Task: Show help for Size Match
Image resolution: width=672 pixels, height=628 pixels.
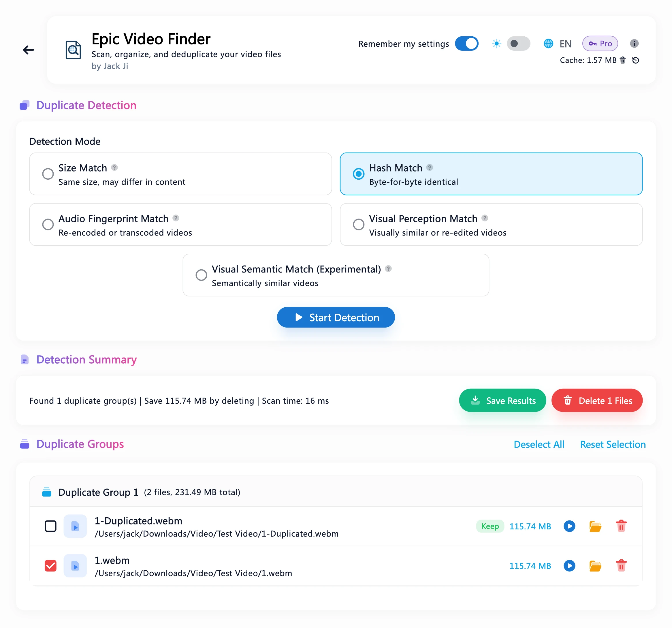Action: pyautogui.click(x=114, y=167)
